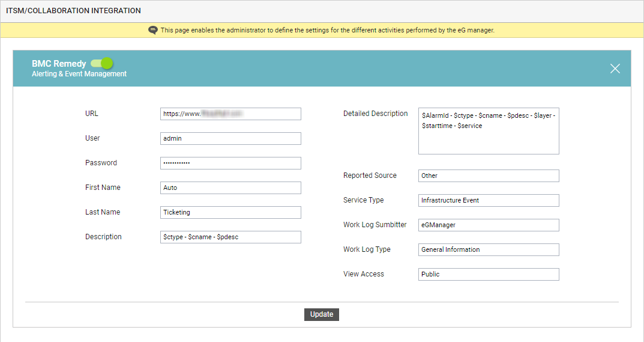This screenshot has height=342, width=644.
Task: Click the Password label
Action: 101,162
